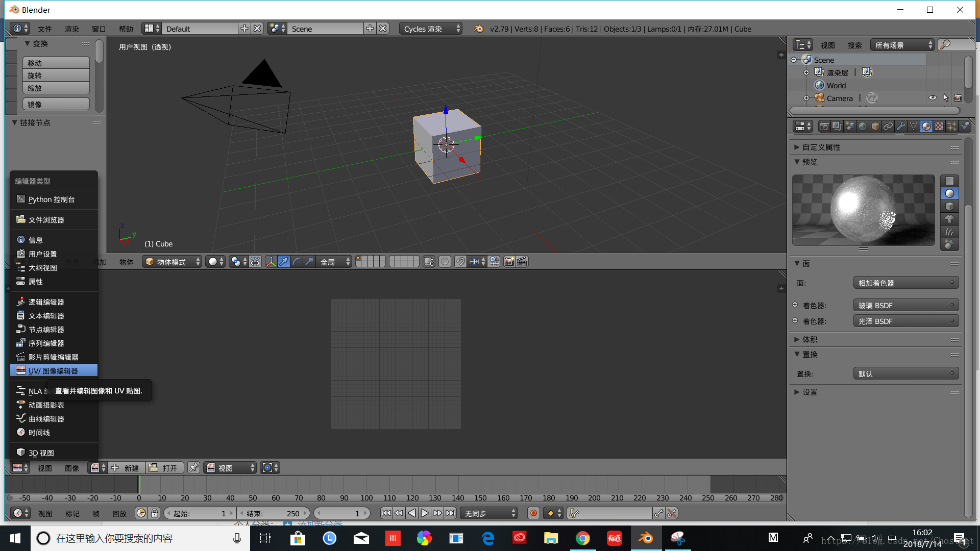Click scale manipulator icon
The image size is (980, 551).
pos(309,262)
